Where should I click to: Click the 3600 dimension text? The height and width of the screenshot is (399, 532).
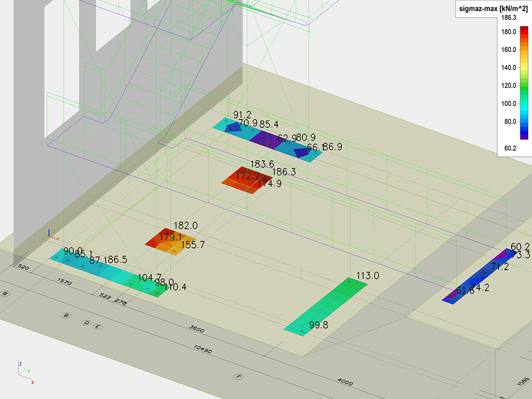(196, 331)
